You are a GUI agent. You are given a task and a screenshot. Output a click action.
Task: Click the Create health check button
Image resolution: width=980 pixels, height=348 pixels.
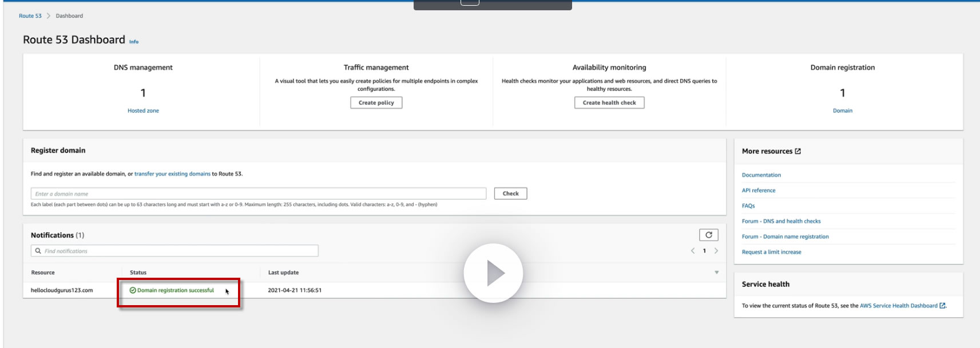(x=609, y=103)
